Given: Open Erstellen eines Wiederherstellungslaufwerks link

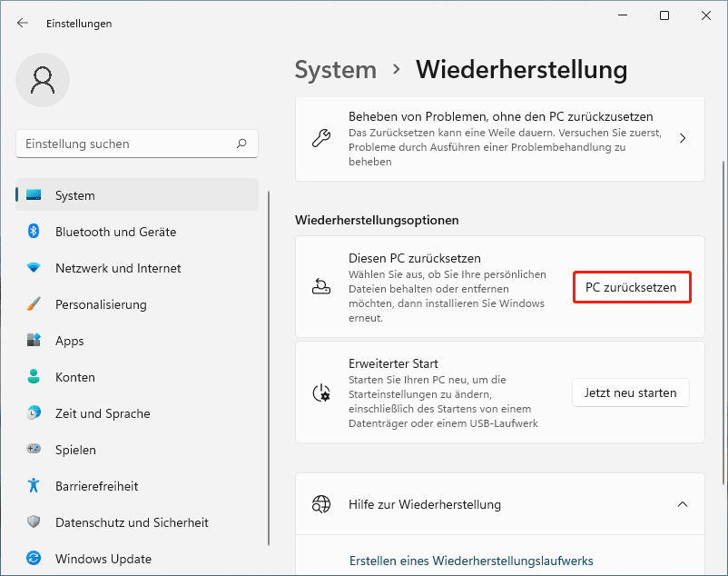Looking at the screenshot, I should coord(470,561).
